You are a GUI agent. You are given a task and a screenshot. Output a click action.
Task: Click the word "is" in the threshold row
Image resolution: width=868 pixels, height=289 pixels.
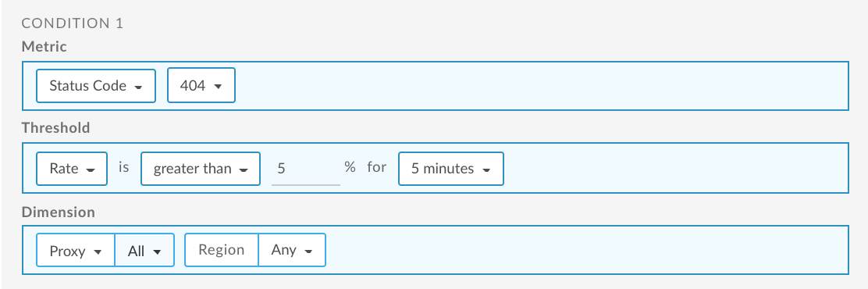point(123,167)
